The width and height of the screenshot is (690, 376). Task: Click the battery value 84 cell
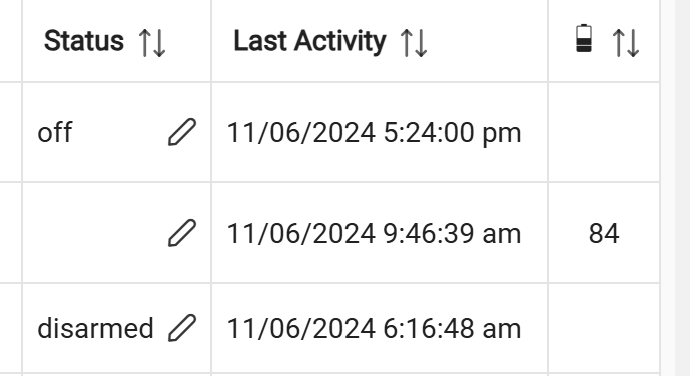[x=604, y=233]
